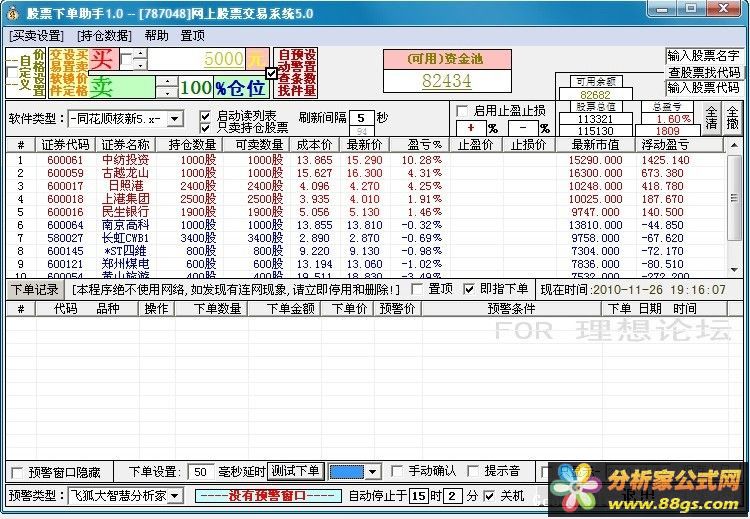Click 查股票找代码 lookup button
This screenshot has height=519, width=750.
point(704,72)
